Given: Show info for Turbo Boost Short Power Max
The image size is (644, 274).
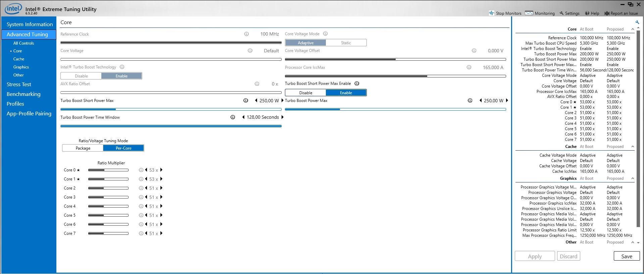Looking at the screenshot, I should 246,101.
